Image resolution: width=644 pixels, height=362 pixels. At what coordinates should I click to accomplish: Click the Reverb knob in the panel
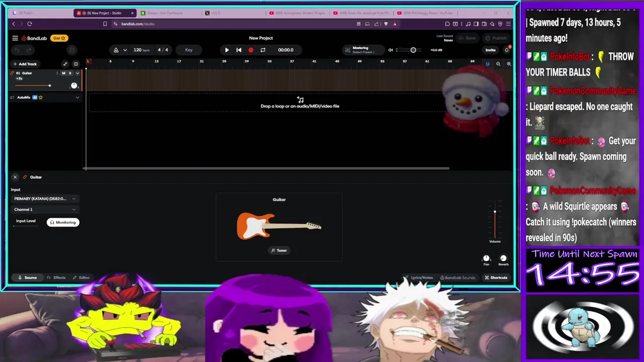pos(503,258)
